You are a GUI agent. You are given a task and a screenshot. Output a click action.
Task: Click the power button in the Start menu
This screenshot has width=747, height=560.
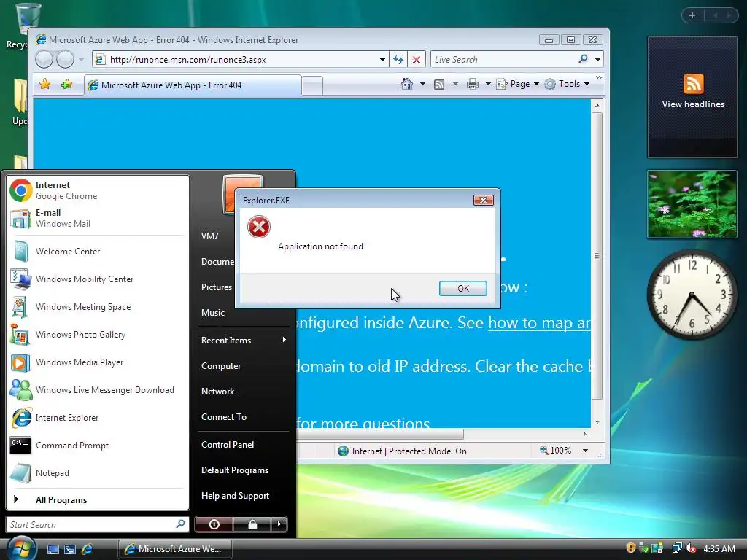point(214,524)
